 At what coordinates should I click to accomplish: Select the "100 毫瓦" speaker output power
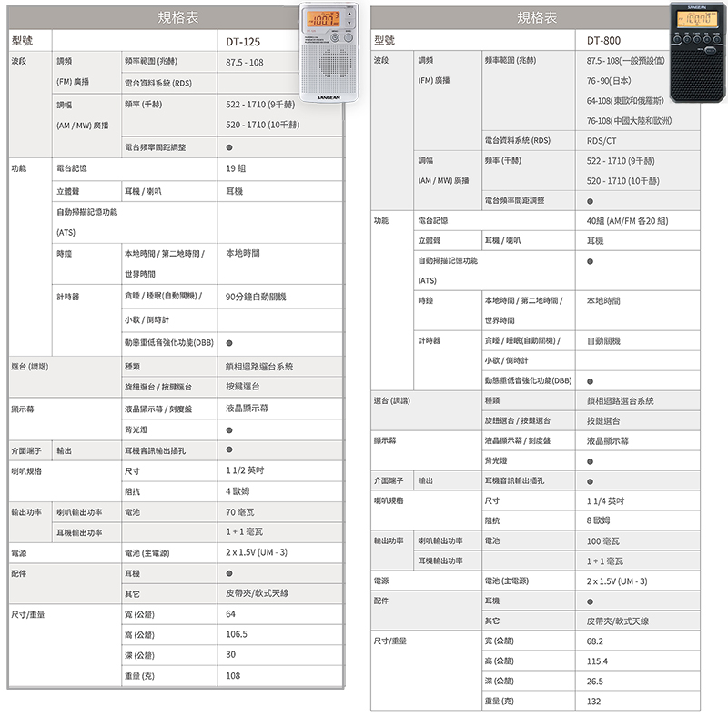pos(603,541)
